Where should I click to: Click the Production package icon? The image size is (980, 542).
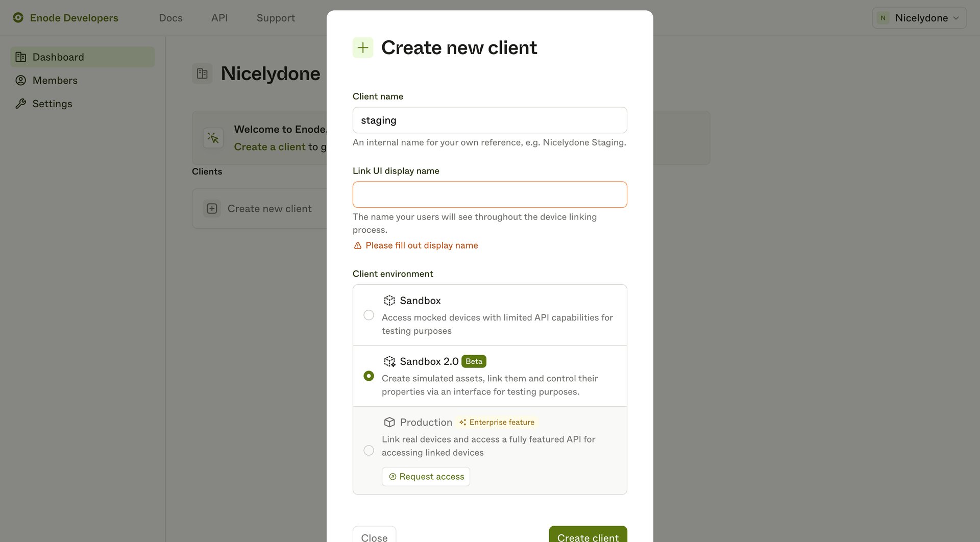point(389,422)
